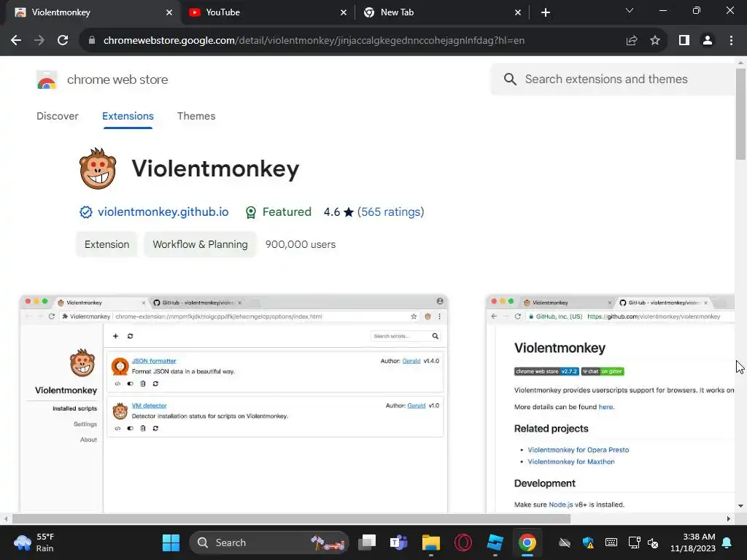Click the chrome web store title text
Screen dimensions: 747x560
click(x=117, y=79)
